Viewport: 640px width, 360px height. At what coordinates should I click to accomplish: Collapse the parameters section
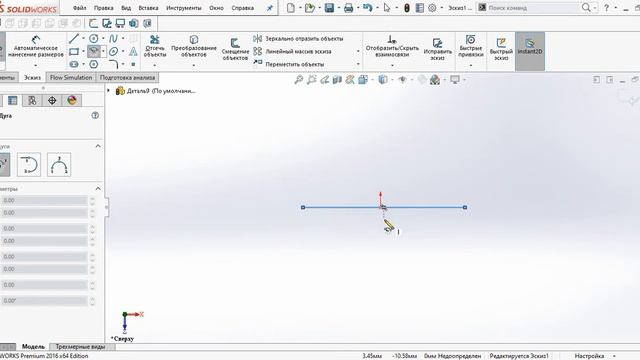98,189
